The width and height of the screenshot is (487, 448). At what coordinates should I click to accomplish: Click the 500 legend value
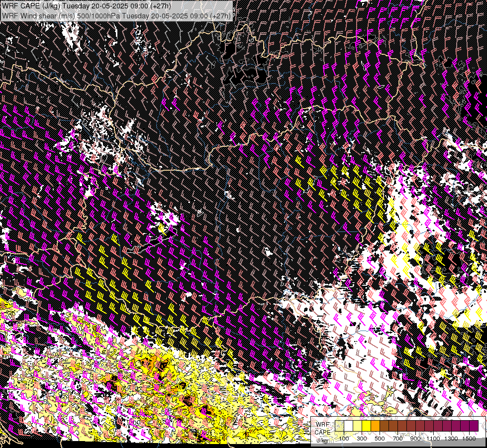(x=380, y=439)
